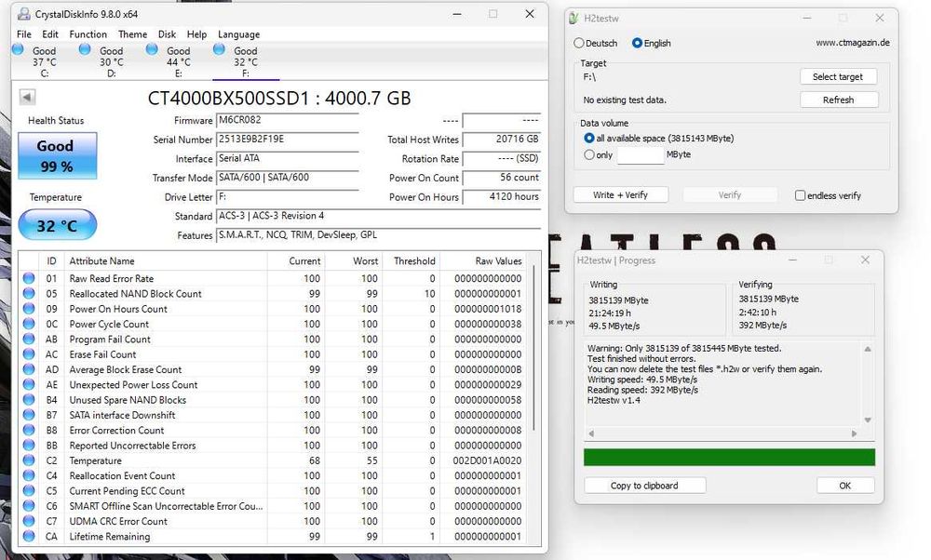Screen dimensions: 931x560
Task: Open the Theme menu
Action: [132, 34]
